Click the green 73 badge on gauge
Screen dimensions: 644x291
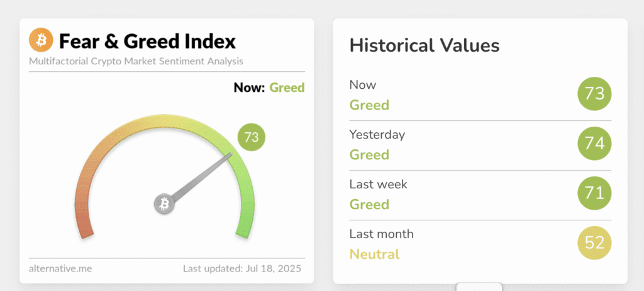(x=252, y=137)
